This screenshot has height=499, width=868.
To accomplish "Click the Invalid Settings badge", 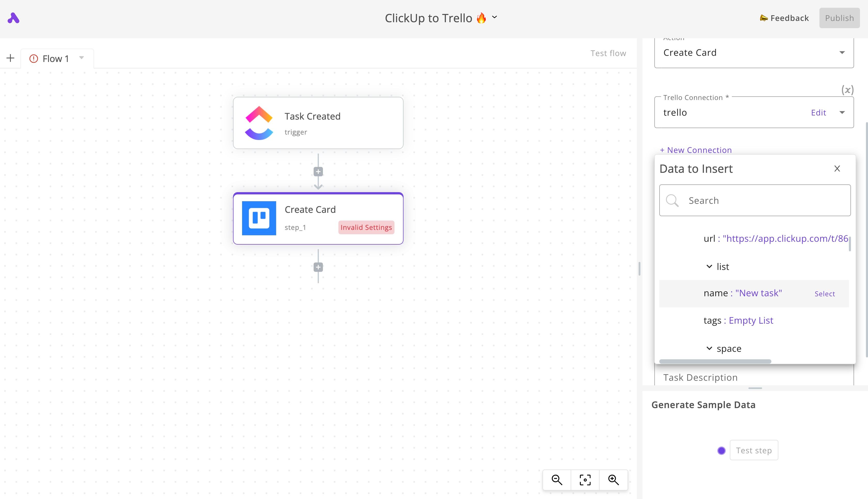I will 366,228.
